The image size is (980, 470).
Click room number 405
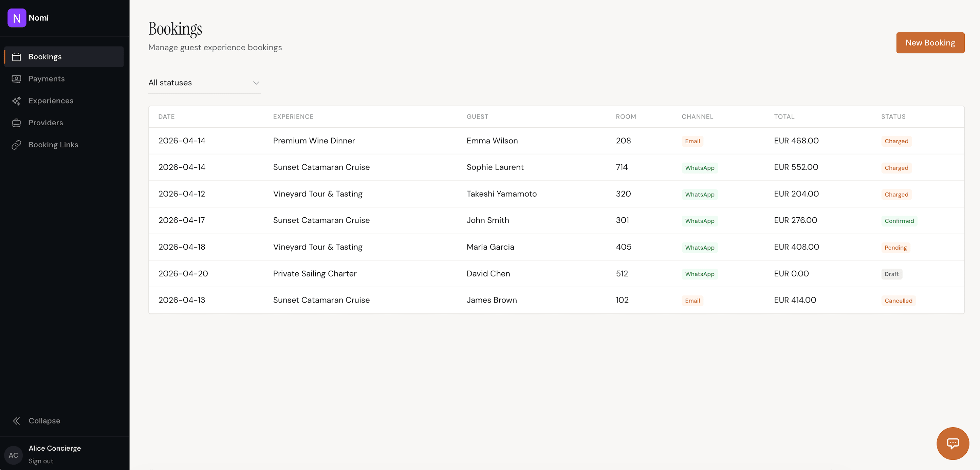[x=623, y=247]
